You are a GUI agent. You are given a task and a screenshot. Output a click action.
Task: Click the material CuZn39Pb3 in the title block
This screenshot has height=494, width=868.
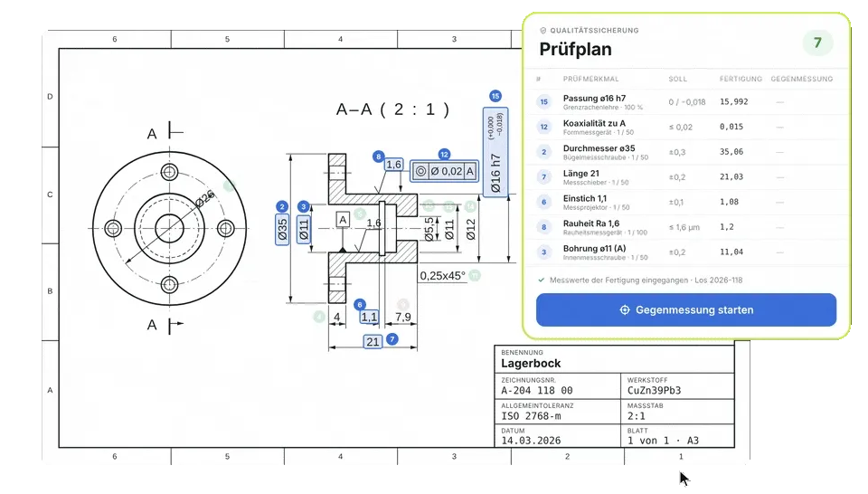point(655,391)
